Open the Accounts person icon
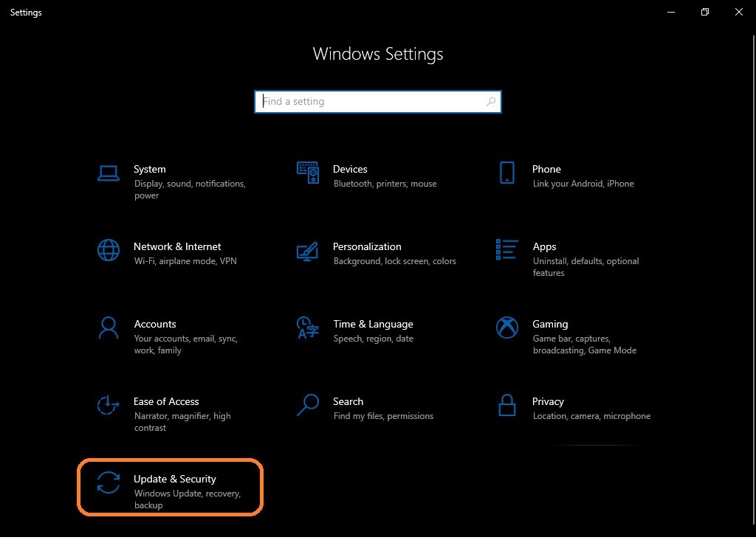 point(109,328)
